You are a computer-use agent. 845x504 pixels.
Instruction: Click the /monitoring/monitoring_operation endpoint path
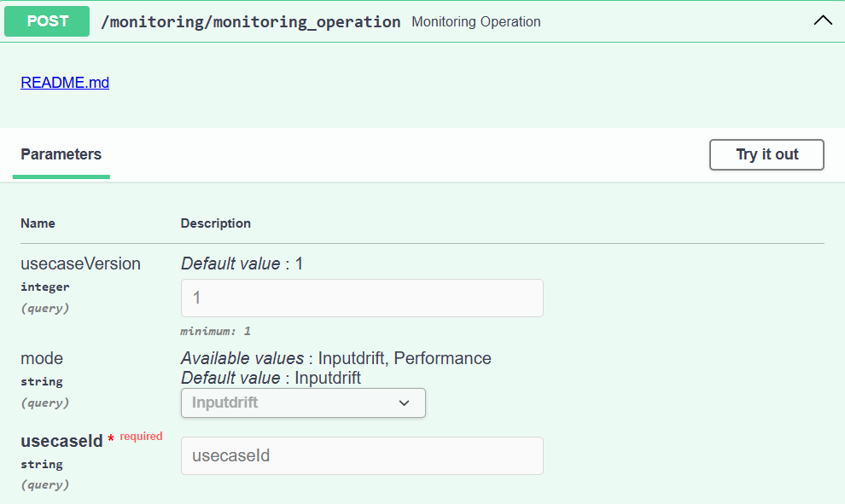[x=250, y=22]
